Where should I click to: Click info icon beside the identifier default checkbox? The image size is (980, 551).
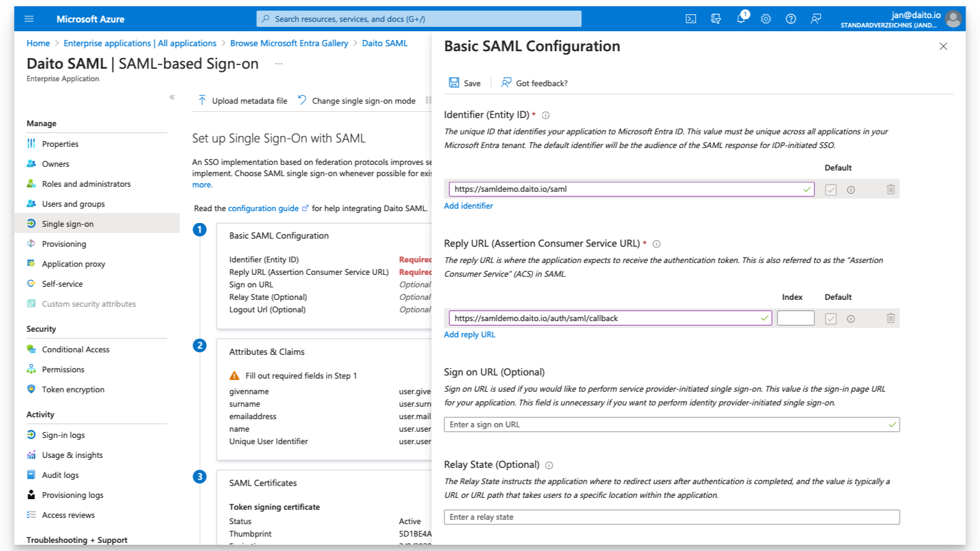851,190
